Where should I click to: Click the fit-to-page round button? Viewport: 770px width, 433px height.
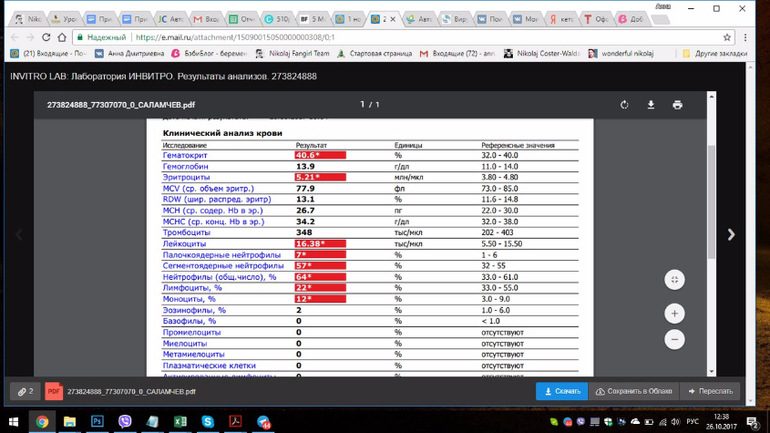(x=674, y=280)
